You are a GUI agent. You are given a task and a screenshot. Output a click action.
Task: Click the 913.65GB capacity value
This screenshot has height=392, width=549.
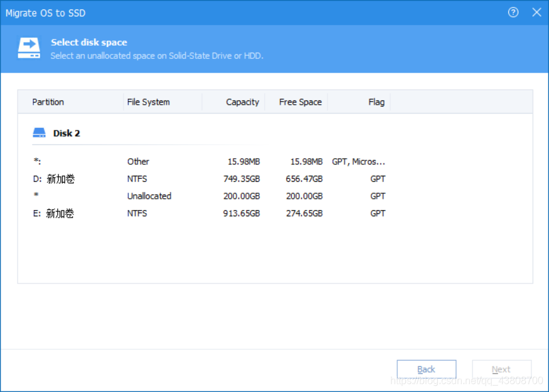[x=242, y=213]
